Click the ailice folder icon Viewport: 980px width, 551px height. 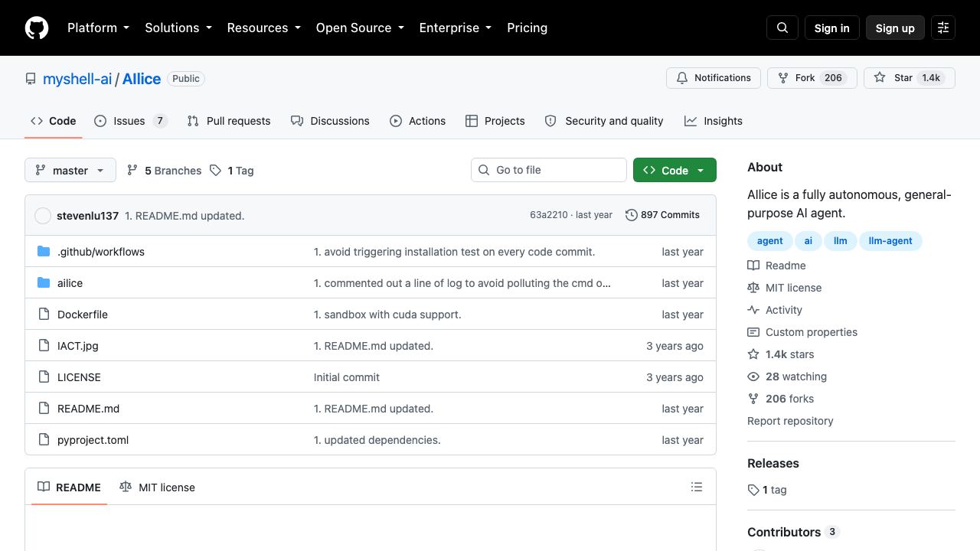44,282
